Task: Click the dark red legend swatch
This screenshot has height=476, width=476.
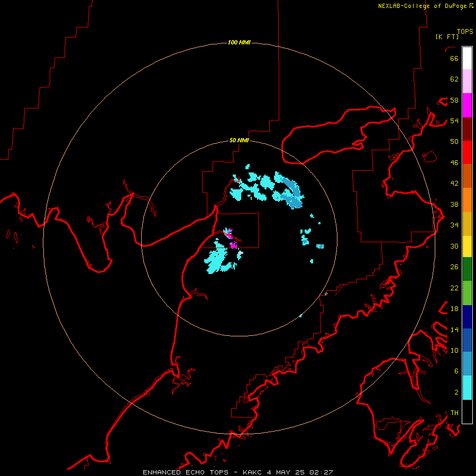Action: (x=467, y=129)
